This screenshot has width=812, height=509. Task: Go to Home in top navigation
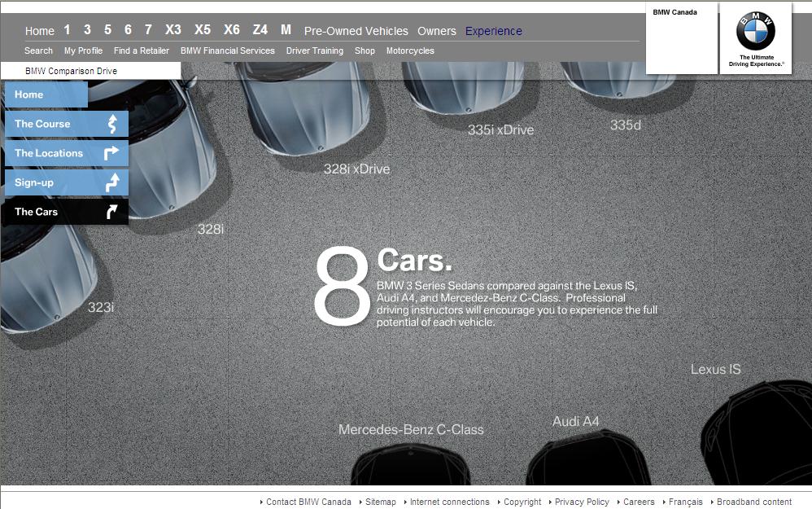pyautogui.click(x=39, y=31)
